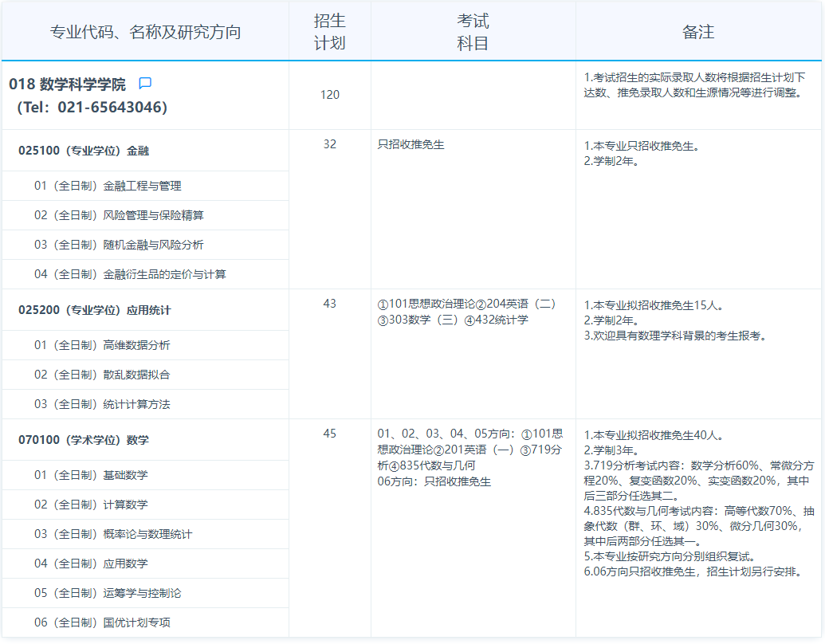Choose direction 02 风险管理与保险精算
This screenshot has width=825, height=644.
119,215
